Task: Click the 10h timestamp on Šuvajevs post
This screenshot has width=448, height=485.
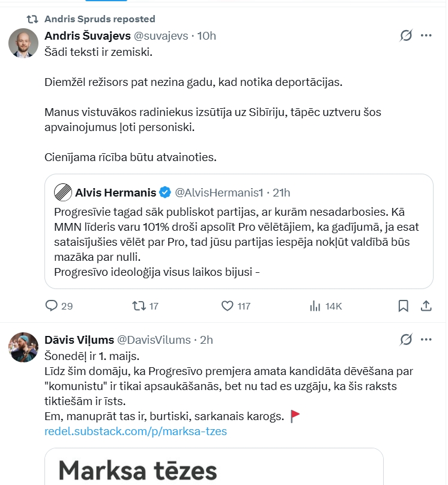Action: click(x=207, y=35)
